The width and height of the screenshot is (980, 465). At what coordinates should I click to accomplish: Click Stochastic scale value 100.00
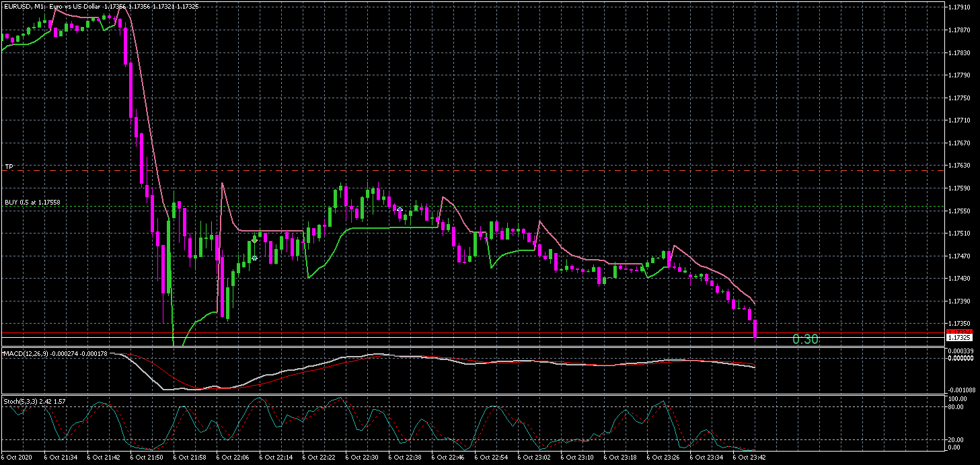tap(957, 399)
